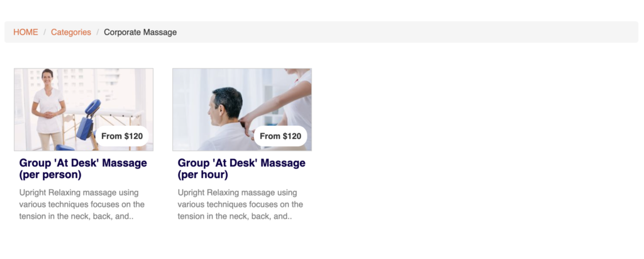This screenshot has width=644, height=259.
Task: Open Group 'At Desk' Massage (per hour) title
Action: pyautogui.click(x=241, y=168)
